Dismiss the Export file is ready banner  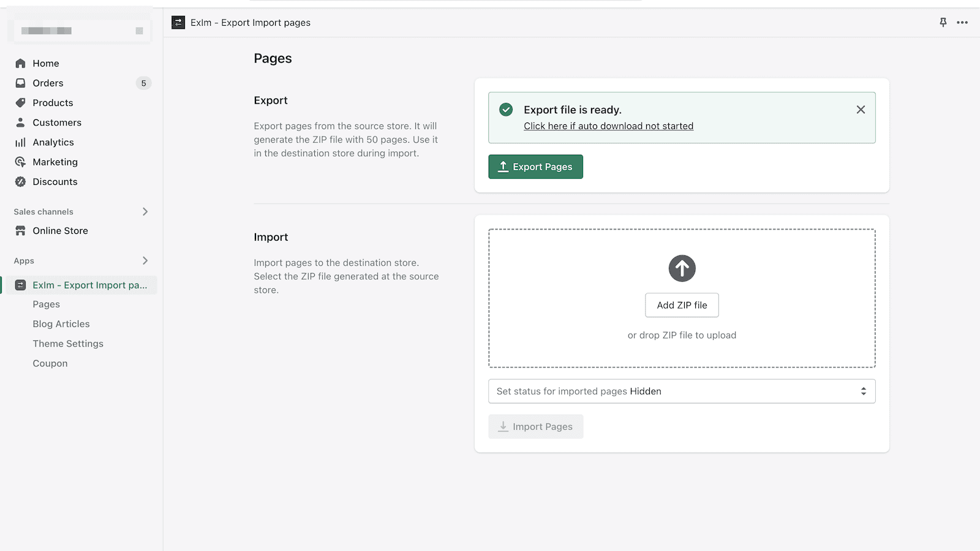coord(861,109)
